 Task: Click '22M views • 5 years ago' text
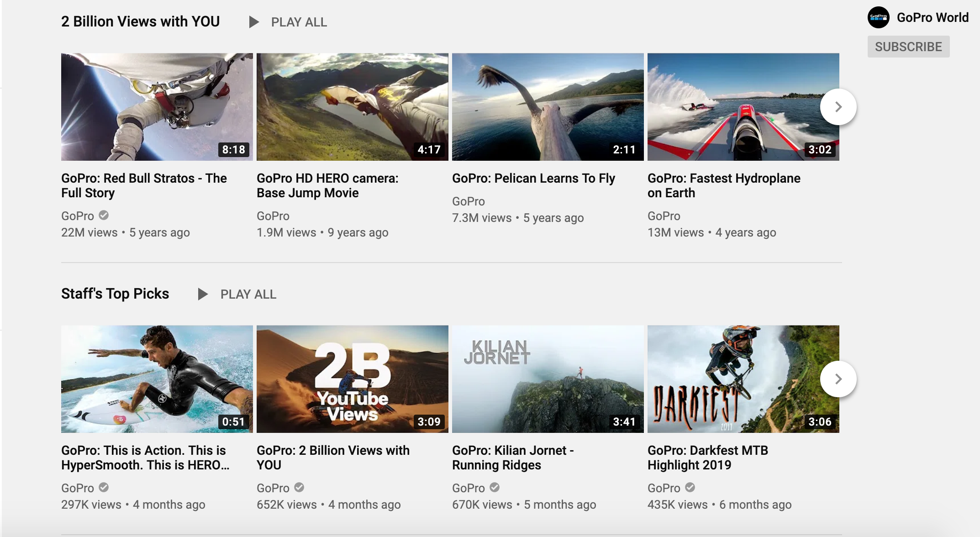[126, 232]
